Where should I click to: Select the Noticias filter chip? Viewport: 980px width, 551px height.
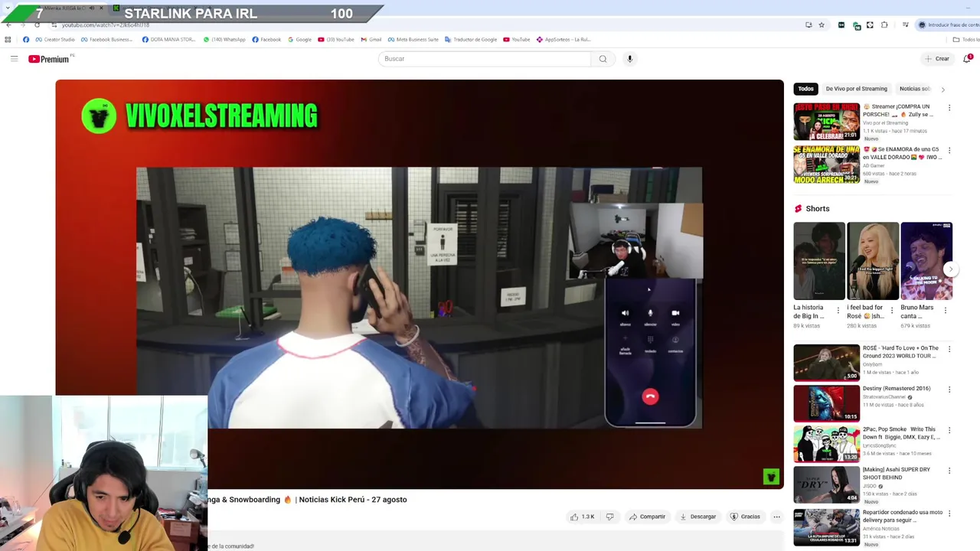point(914,89)
